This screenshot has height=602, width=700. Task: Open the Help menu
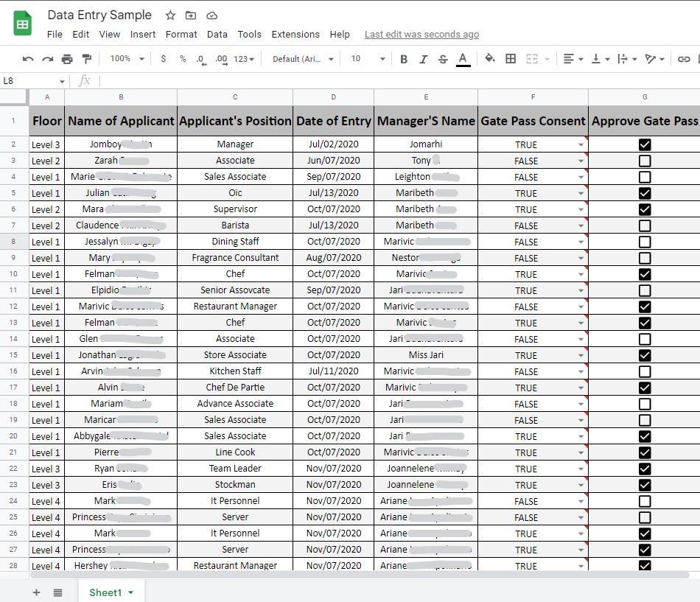pyautogui.click(x=340, y=35)
